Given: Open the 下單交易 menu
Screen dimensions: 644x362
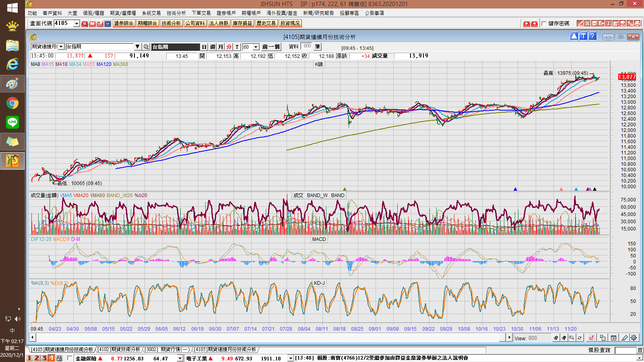Looking at the screenshot, I should tap(201, 13).
